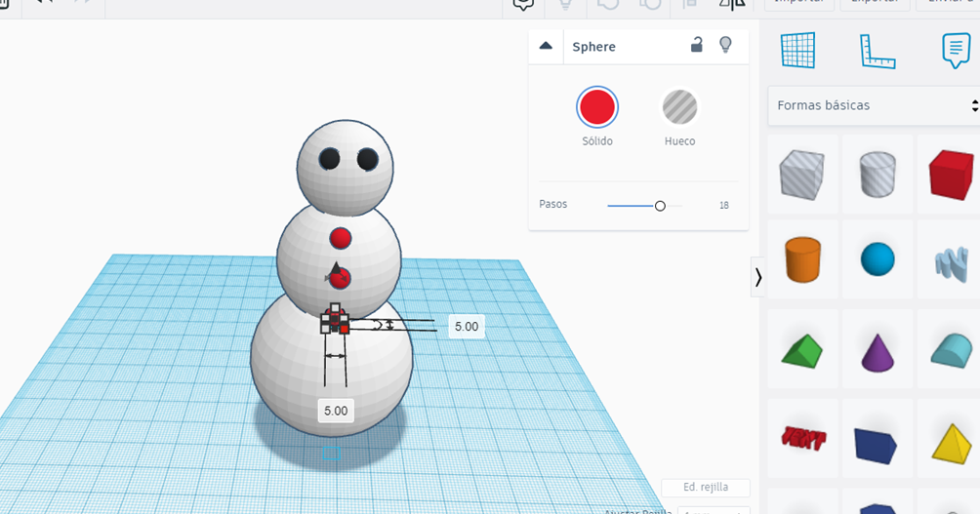Pick the blue sphere shape
This screenshot has width=980, height=514.
878,259
